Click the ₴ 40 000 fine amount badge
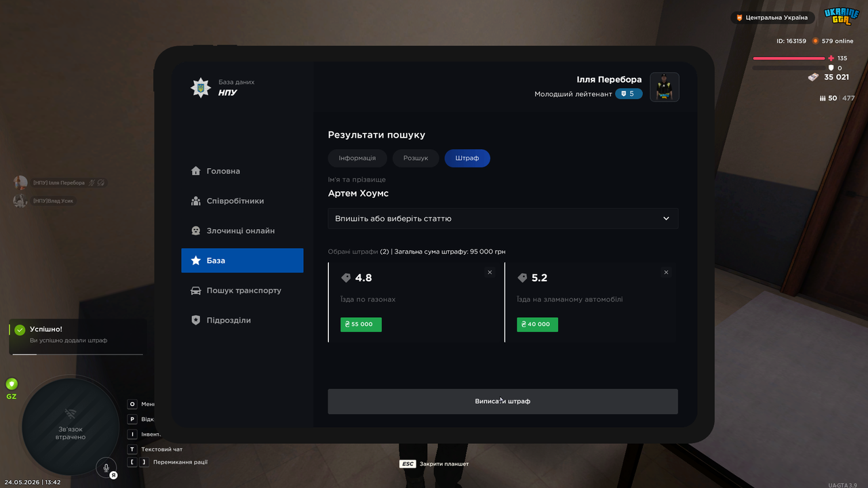868x488 pixels. point(538,324)
